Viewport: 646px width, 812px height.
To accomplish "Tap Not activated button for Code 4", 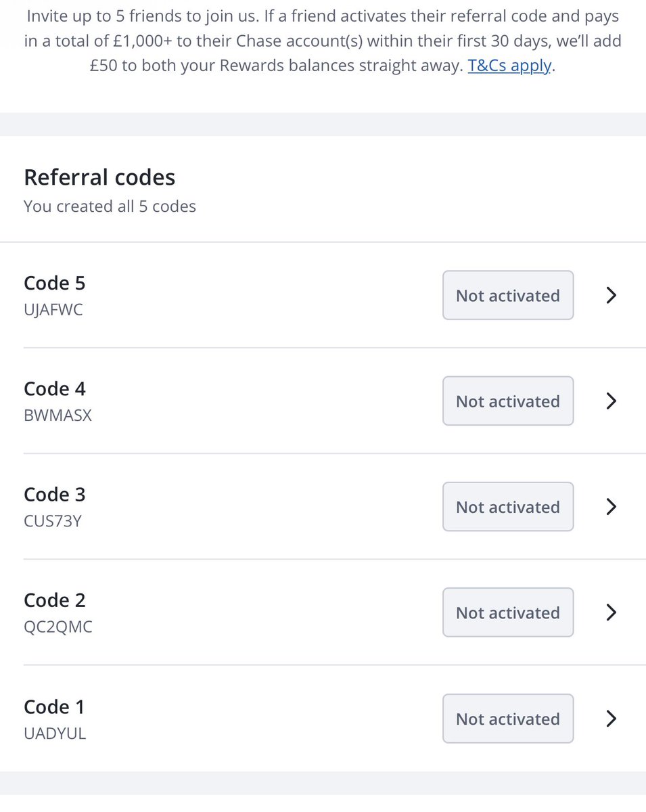I will 508,401.
